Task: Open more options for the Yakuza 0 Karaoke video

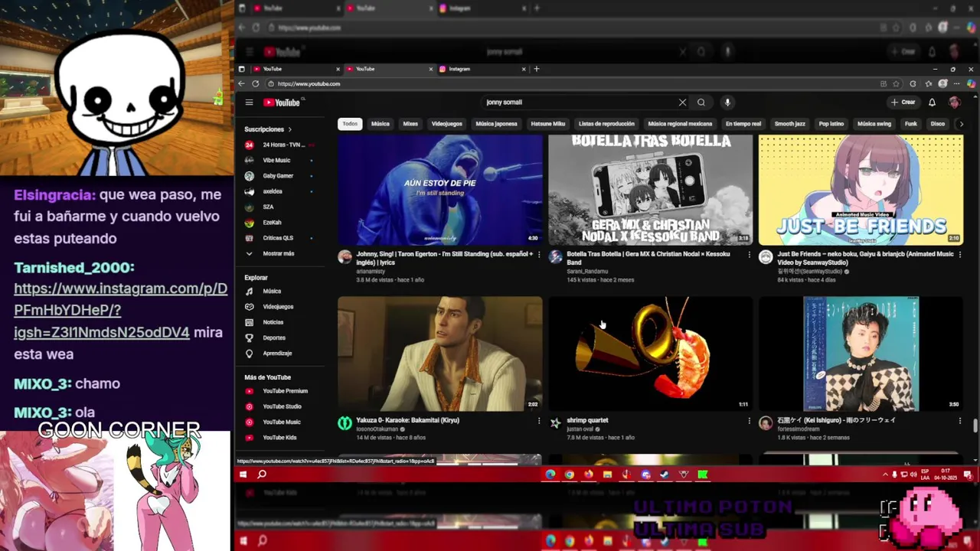Action: (x=538, y=420)
